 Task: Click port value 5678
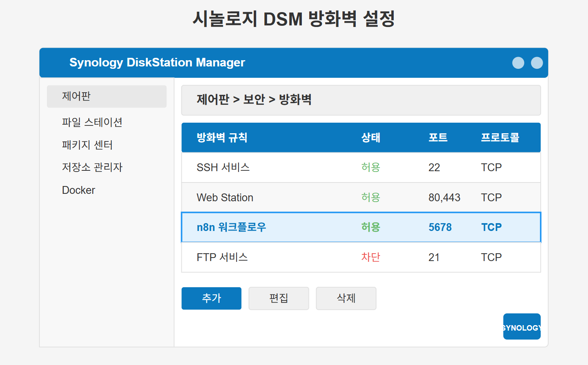point(440,227)
